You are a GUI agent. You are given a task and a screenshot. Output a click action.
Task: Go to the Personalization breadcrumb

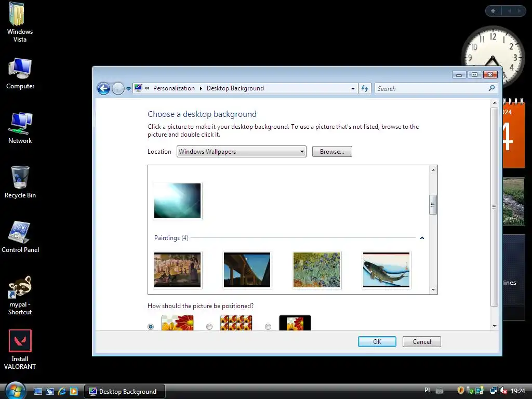[x=174, y=88]
